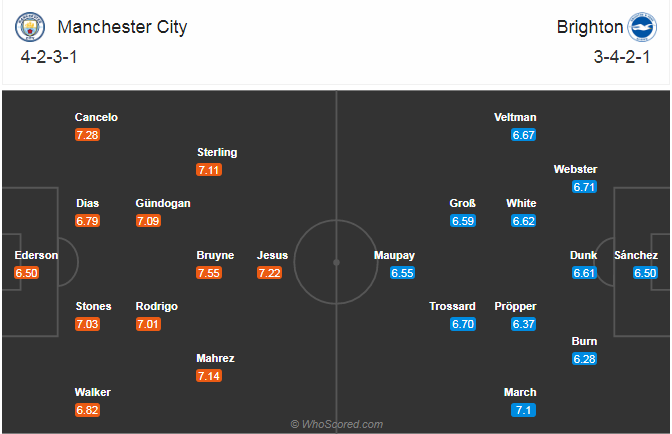This screenshot has width=672, height=434.
Task: Select defender Dunk on the pitch
Action: pos(584,255)
